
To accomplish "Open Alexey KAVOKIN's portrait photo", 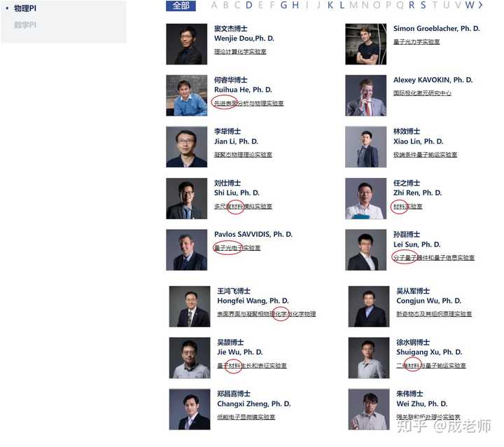I will pos(366,95).
